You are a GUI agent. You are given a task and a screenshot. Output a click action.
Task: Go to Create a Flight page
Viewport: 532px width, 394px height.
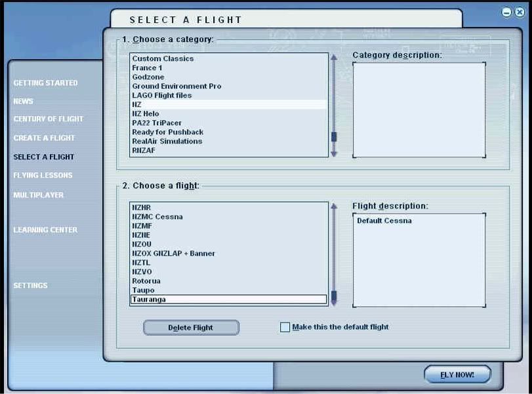coord(44,138)
